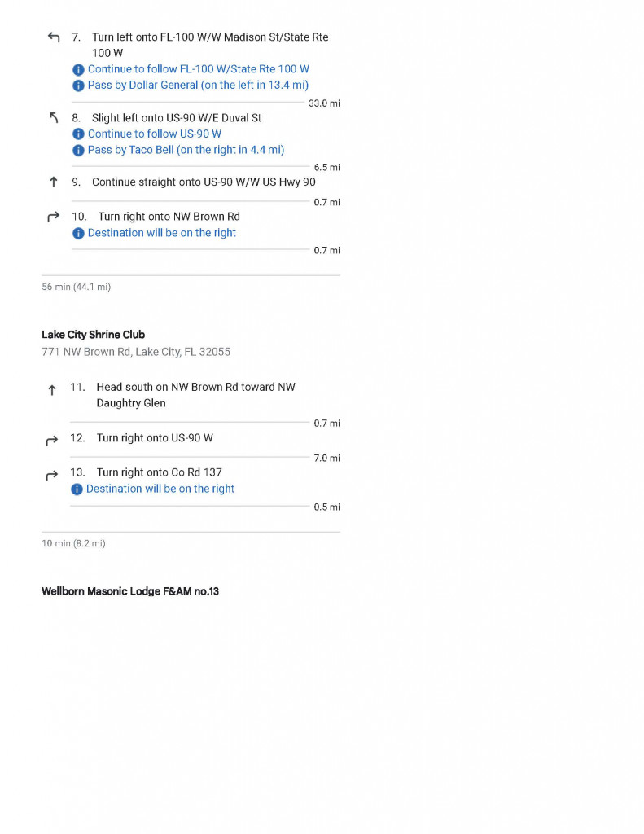Screen dimensions: 644x834
Task: Click the 771 NW Brown Rd address text
Action: 136,352
